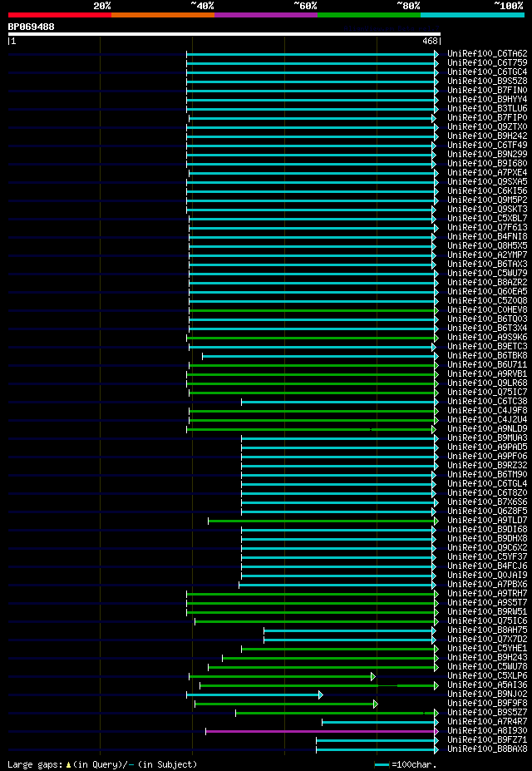Image resolution: width=532 pixels, height=771 pixels.
Task: Click the cyan alignment bar for UniRef100_B9DI68
Action: [338, 530]
